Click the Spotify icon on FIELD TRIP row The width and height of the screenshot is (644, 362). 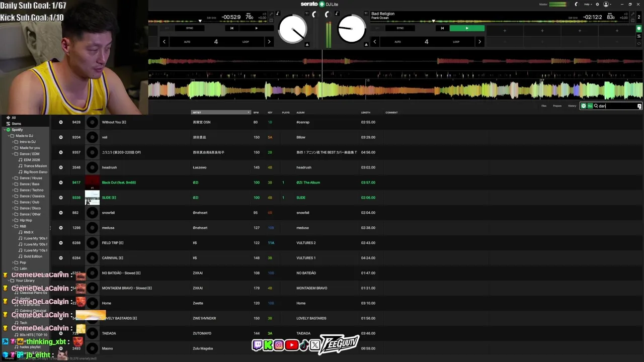coord(61,243)
